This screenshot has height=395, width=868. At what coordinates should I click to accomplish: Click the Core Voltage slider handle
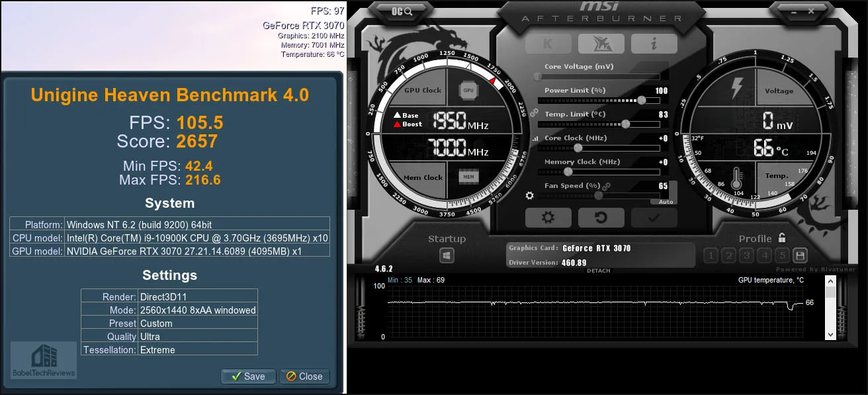[x=538, y=77]
